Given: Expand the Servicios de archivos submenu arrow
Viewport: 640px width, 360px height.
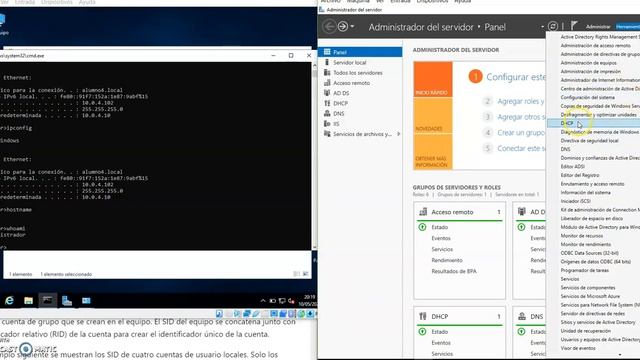Looking at the screenshot, I should pos(398,134).
